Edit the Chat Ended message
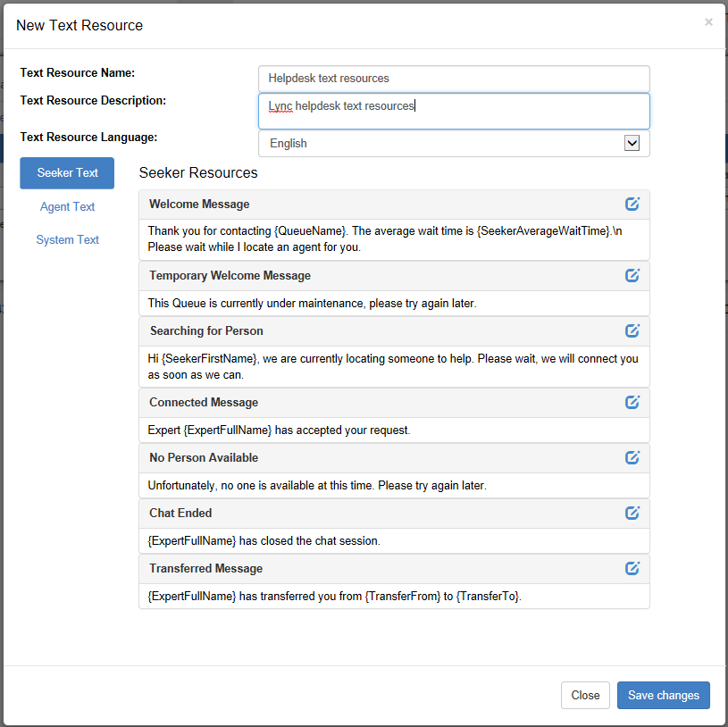 (x=632, y=513)
